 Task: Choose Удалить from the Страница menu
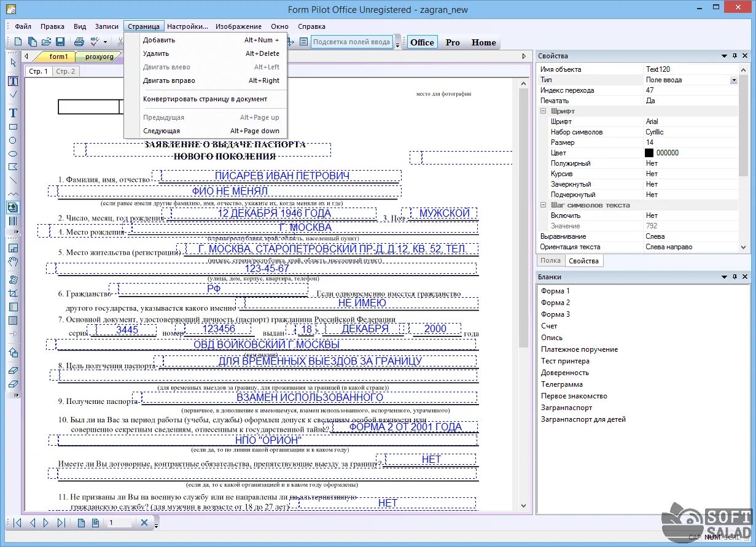click(x=206, y=53)
